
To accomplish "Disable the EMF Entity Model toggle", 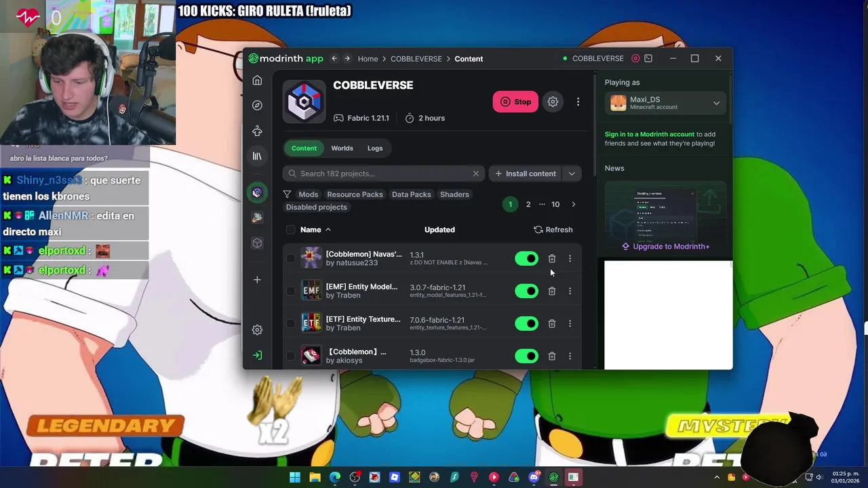I will [x=526, y=291].
